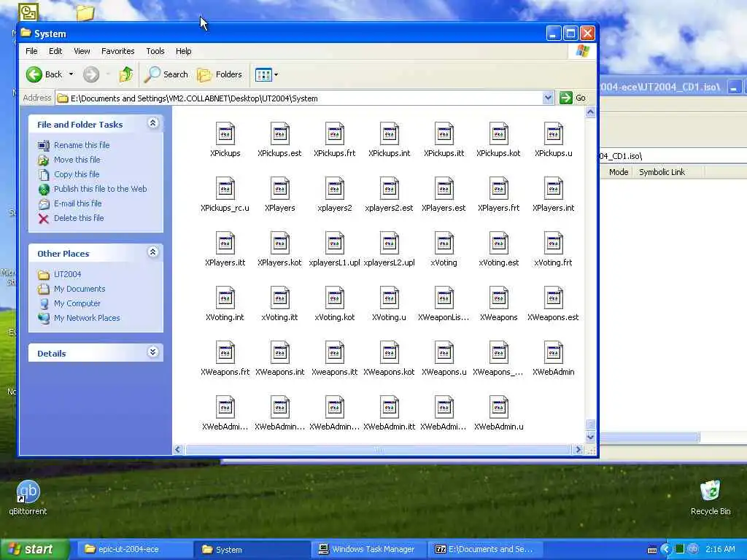The image size is (747, 560).
Task: Select the xVoting file icon
Action: point(444,244)
